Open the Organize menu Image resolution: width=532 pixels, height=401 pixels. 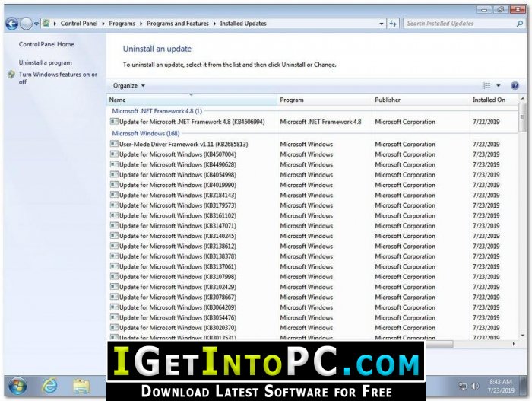(x=129, y=86)
